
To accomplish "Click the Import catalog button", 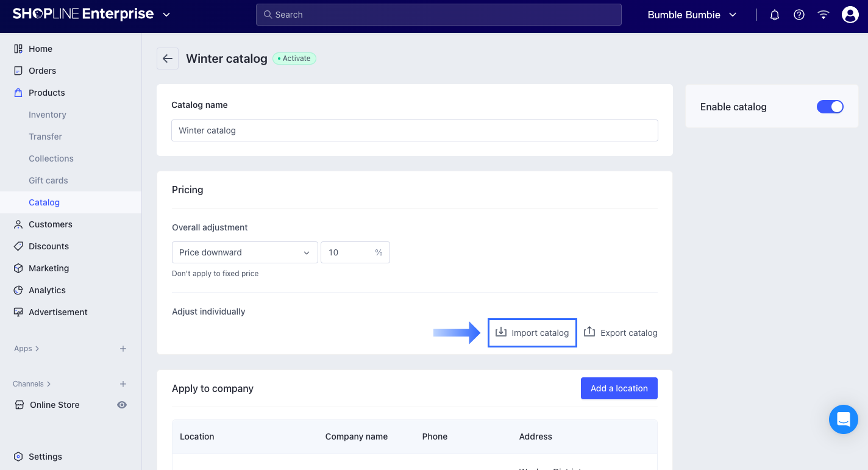I will 532,333.
